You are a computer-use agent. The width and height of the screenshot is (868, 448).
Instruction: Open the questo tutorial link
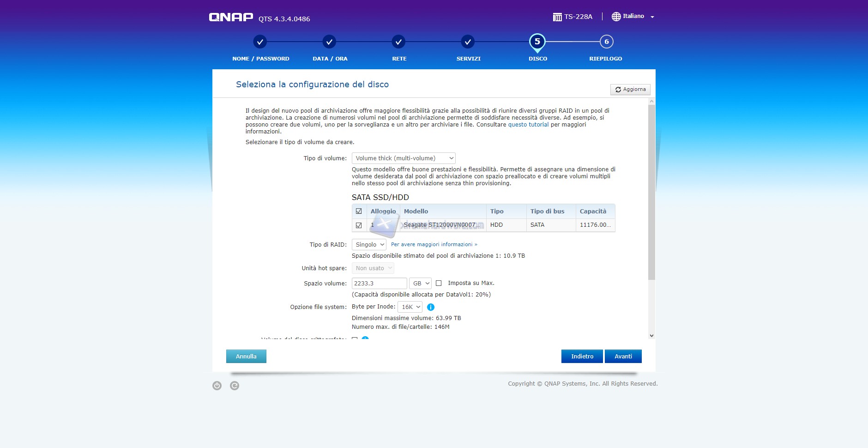click(x=528, y=125)
